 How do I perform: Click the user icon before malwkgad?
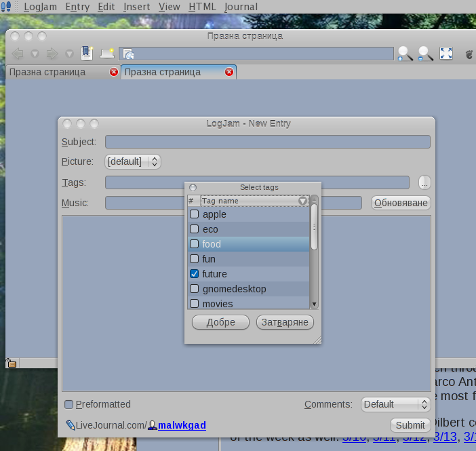(153, 425)
